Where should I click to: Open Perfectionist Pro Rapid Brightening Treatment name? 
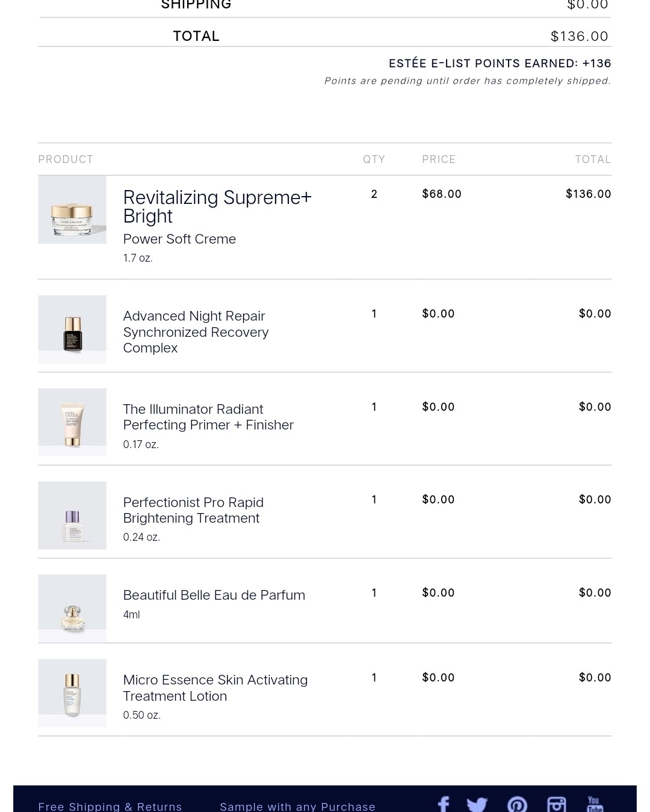pyautogui.click(x=193, y=510)
